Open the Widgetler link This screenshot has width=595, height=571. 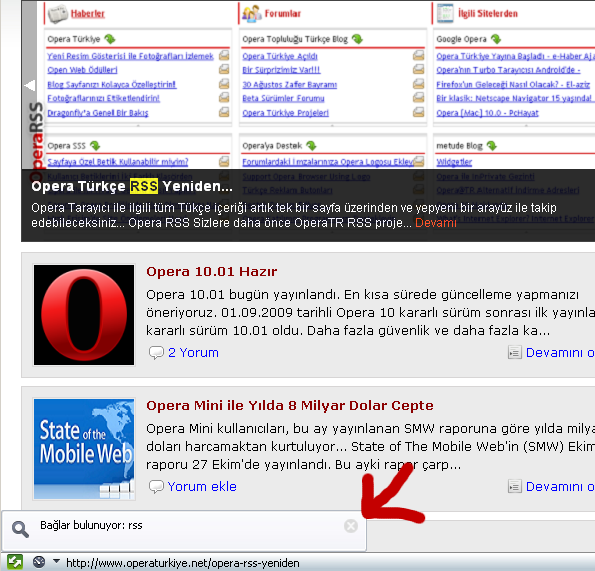(454, 162)
